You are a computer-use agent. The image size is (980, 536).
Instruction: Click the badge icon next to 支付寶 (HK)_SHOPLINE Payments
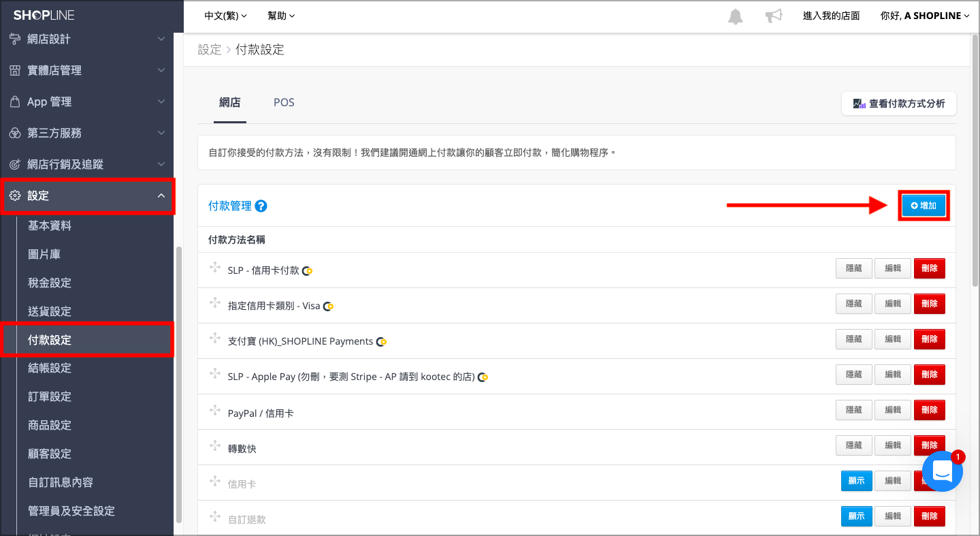click(x=382, y=341)
